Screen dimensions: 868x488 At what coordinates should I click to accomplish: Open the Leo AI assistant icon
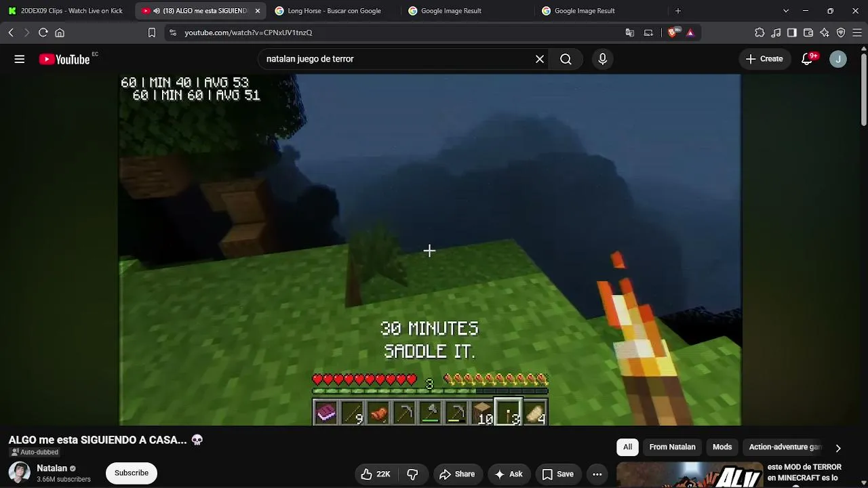pos(825,33)
